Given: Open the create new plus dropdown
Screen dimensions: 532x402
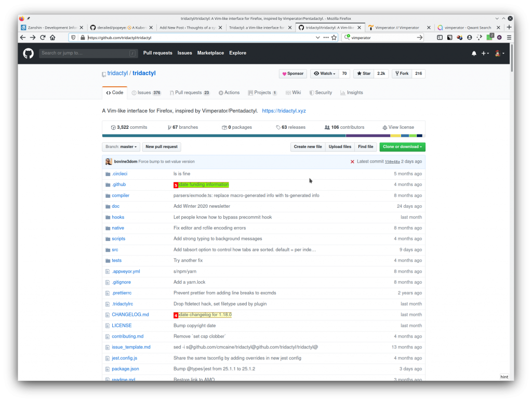Looking at the screenshot, I should click(485, 53).
